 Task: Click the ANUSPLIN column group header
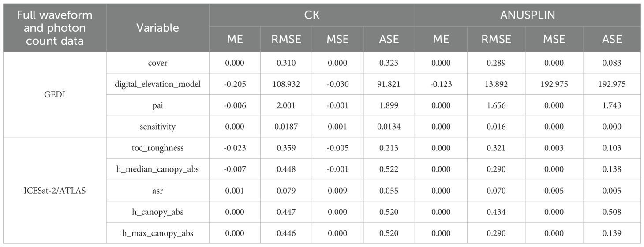[528, 15]
